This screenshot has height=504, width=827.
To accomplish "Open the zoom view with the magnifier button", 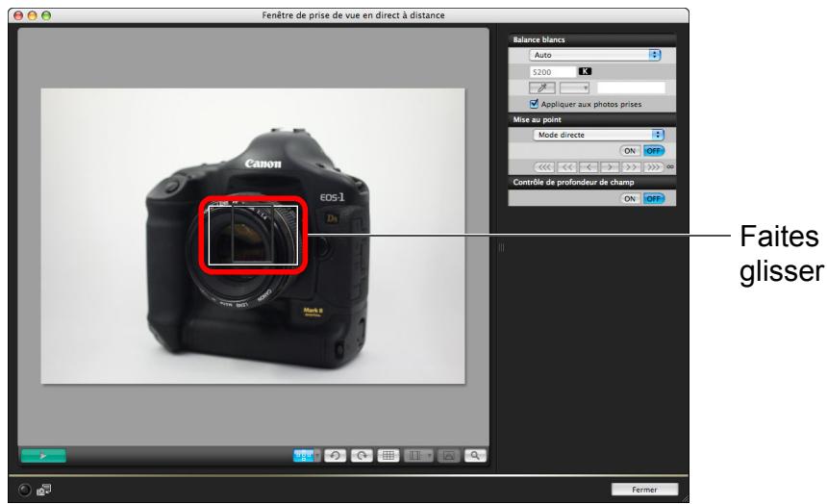I will (x=475, y=456).
